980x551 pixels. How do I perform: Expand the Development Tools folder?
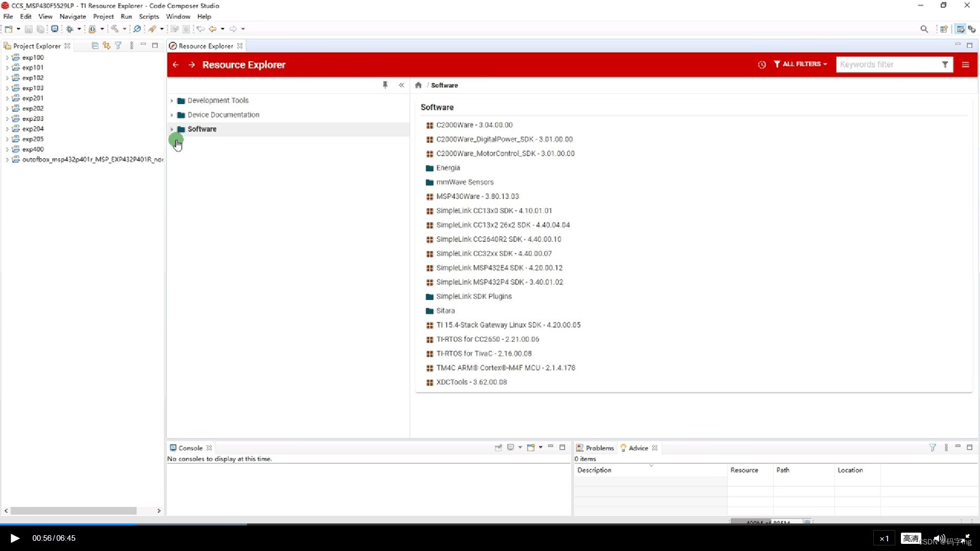click(172, 101)
